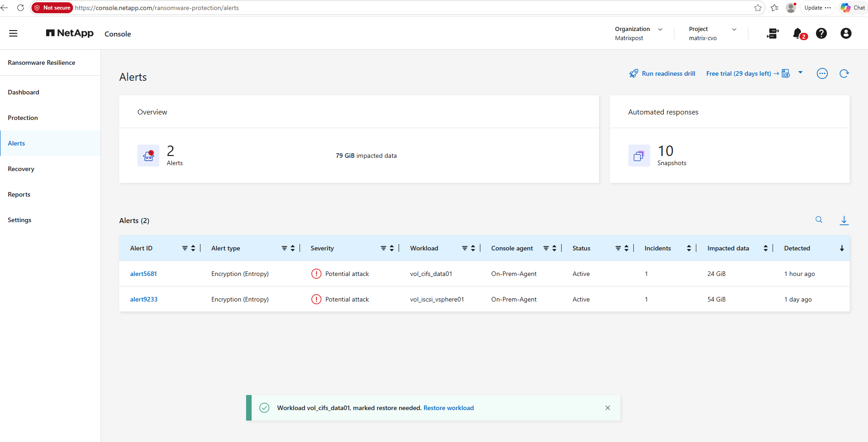Refresh the Alerts page
Screen dimensions: 868x442
click(844, 73)
